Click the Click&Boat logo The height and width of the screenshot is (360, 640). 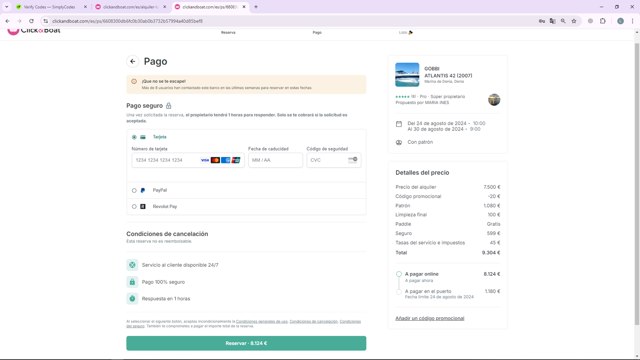(34, 31)
